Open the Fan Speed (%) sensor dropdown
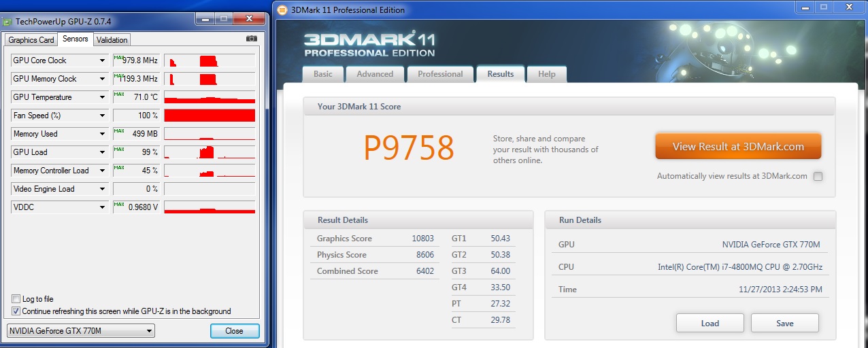 (x=103, y=116)
